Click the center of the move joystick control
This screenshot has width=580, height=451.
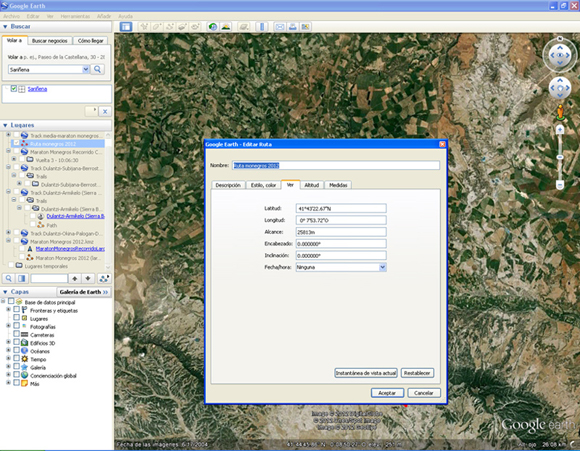560,88
